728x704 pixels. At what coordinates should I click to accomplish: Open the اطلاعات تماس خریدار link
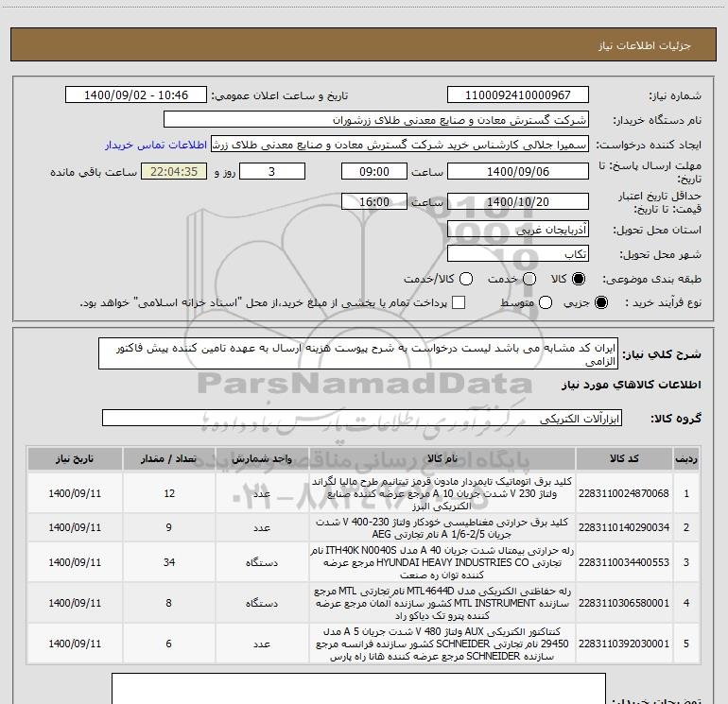pos(156,145)
